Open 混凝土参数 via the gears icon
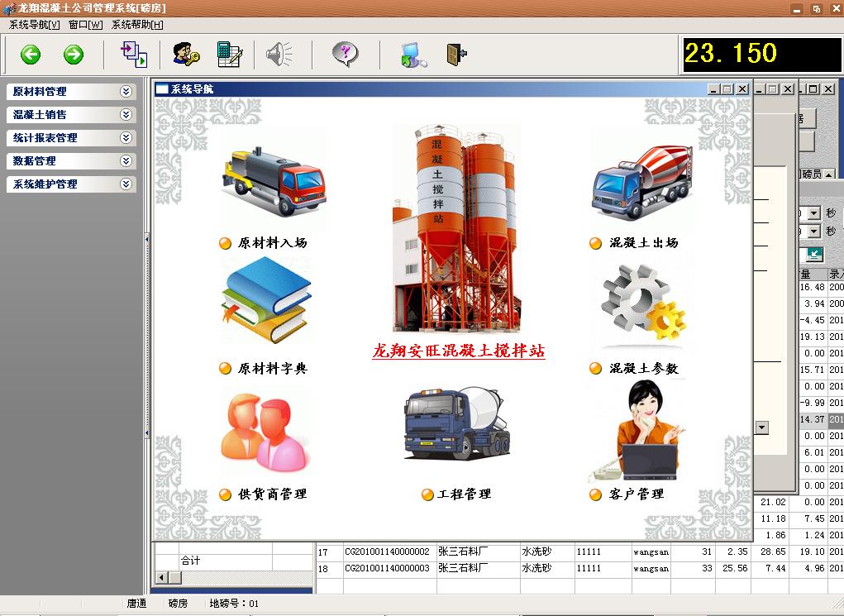 click(644, 306)
